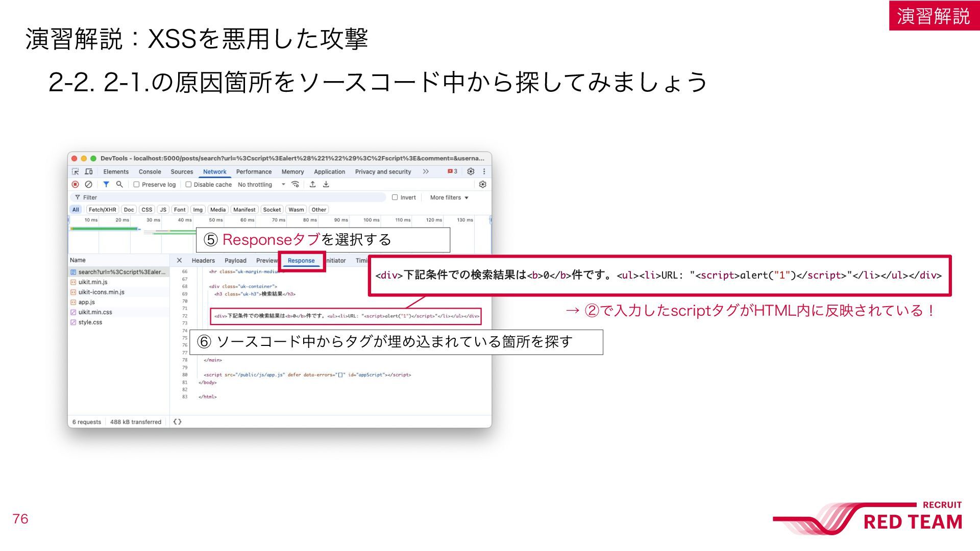Switch to the Response tab
Screen dimensions: 980x551
click(301, 261)
